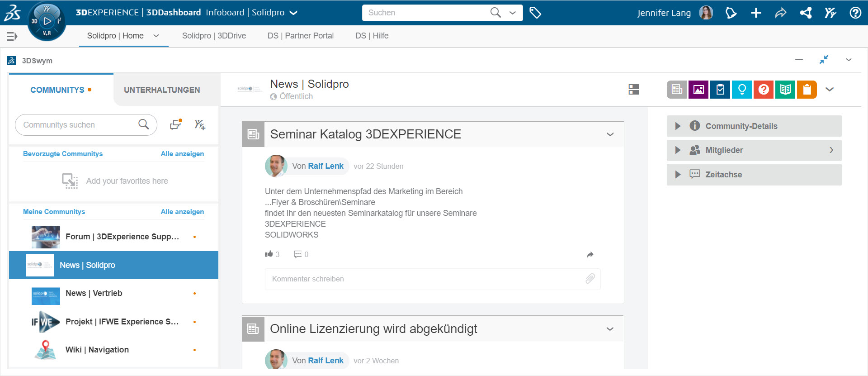Switch layout view icon next to community title
The width and height of the screenshot is (868, 376).
click(x=634, y=90)
